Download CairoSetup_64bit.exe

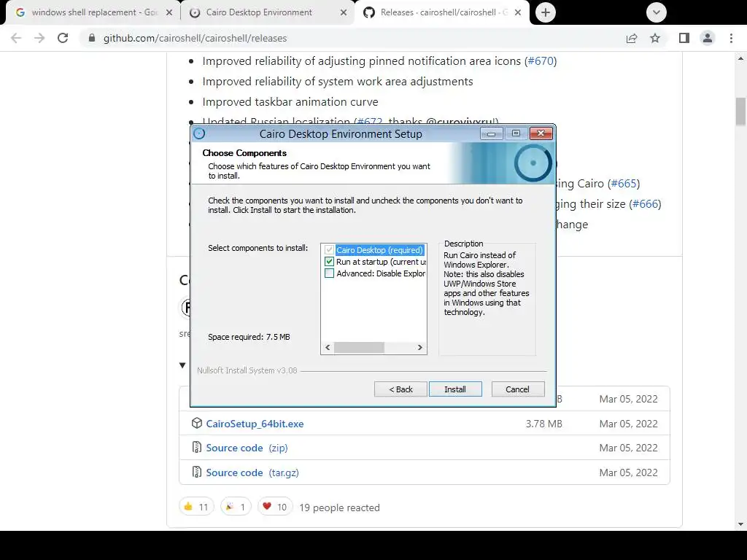(x=255, y=424)
